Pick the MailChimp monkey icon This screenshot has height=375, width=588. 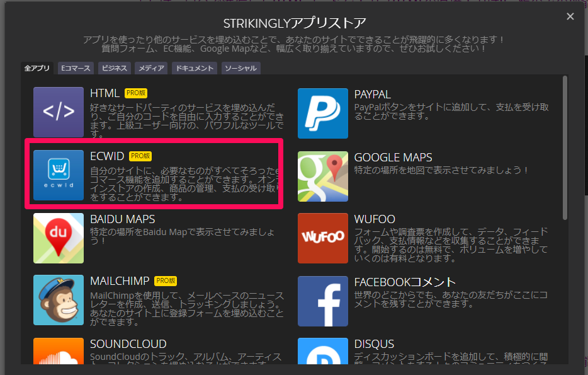(x=59, y=300)
